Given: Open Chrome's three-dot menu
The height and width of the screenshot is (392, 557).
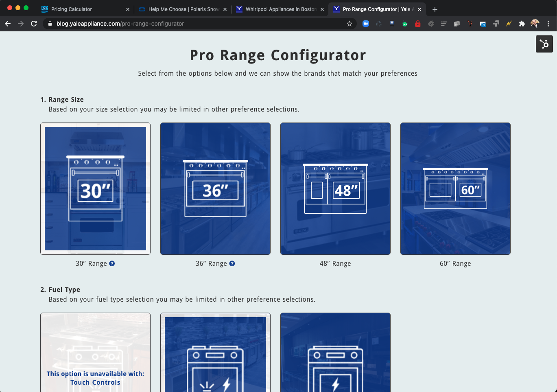Looking at the screenshot, I should pos(548,24).
